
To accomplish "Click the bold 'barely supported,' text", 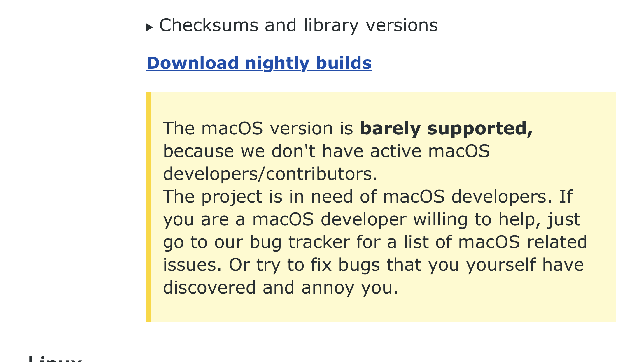I will coord(446,129).
